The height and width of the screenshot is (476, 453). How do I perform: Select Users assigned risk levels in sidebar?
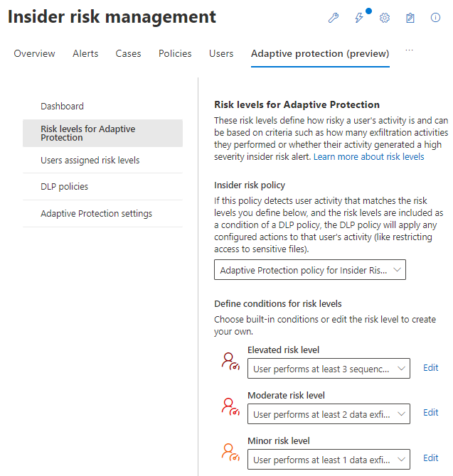tap(90, 161)
